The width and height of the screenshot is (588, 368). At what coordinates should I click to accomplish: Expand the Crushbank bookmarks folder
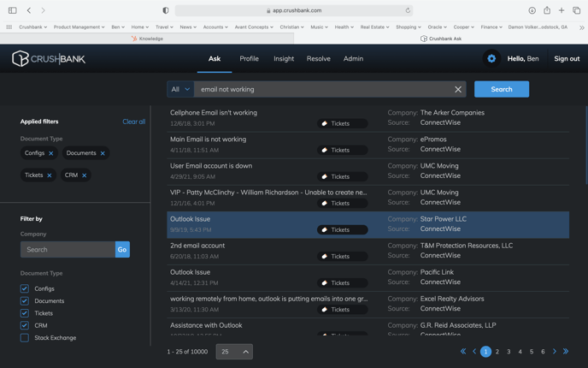(x=33, y=27)
